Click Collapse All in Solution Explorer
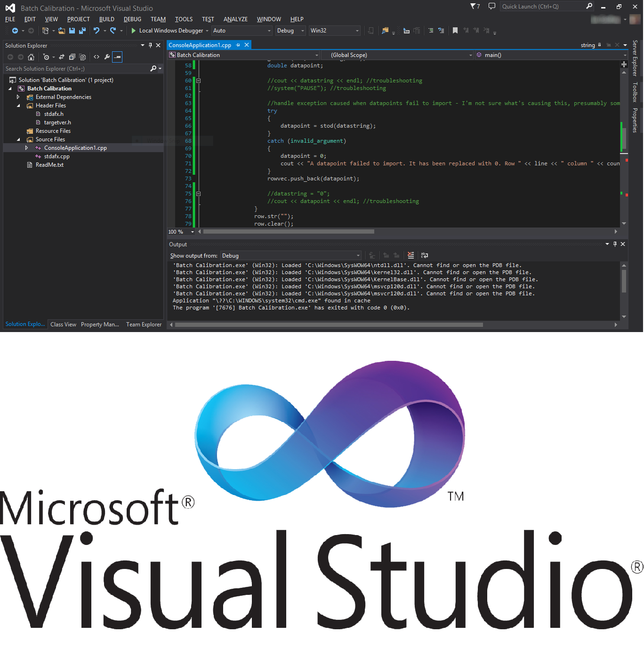 [72, 57]
